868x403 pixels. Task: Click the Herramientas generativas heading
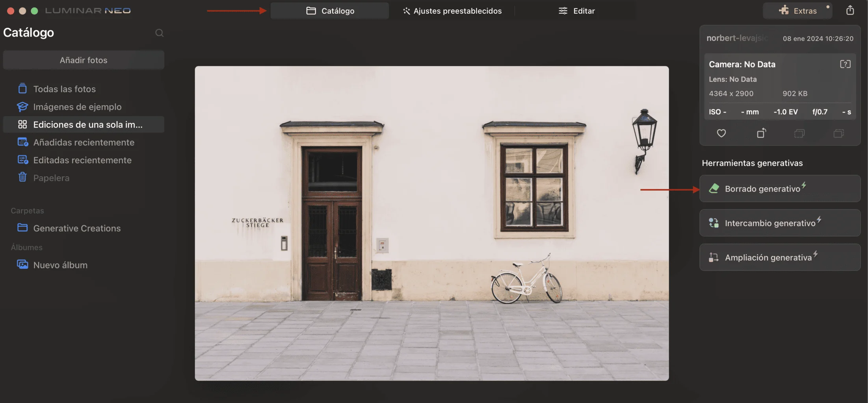coord(752,163)
